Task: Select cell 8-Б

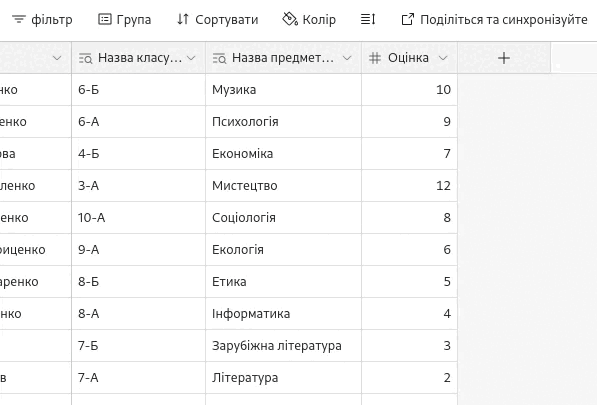Action: pyautogui.click(x=139, y=282)
